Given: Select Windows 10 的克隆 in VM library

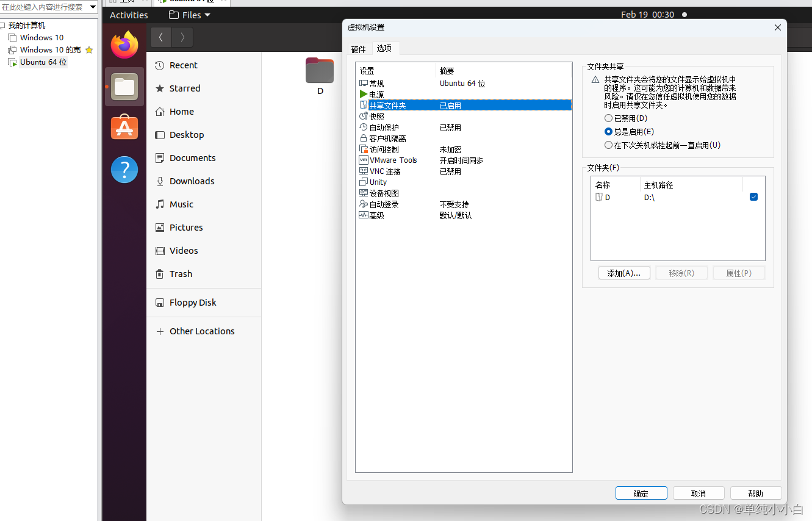Looking at the screenshot, I should pos(51,50).
